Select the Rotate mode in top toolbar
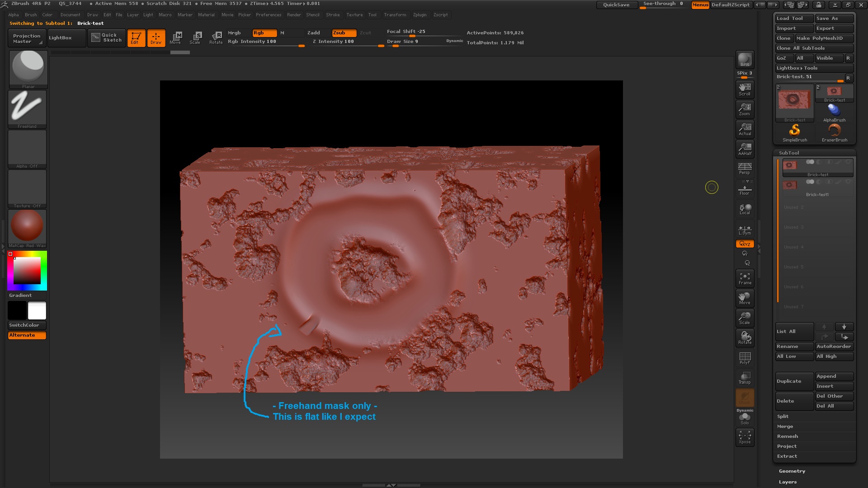 (x=216, y=38)
